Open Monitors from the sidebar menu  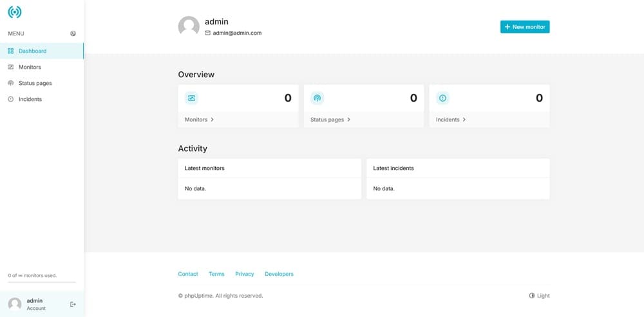30,67
